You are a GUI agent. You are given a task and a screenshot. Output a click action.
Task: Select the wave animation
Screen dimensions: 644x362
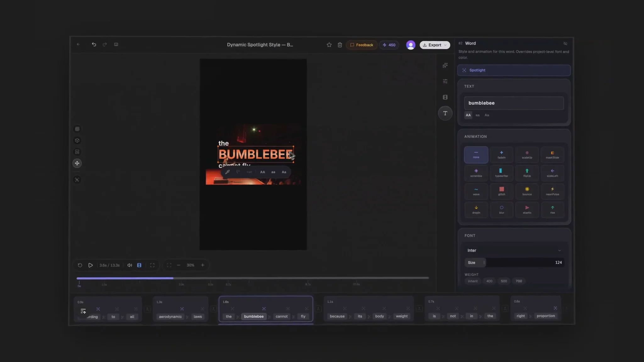476,191
